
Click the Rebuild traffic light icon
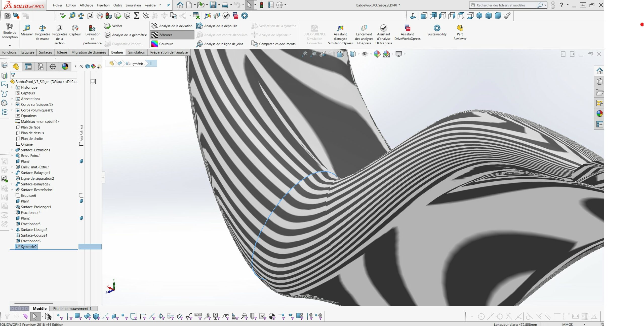262,5
